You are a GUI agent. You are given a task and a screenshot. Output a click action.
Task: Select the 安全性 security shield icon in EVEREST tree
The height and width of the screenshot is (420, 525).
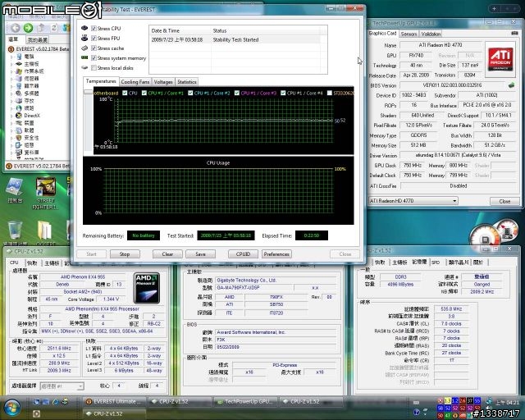pos(19,137)
